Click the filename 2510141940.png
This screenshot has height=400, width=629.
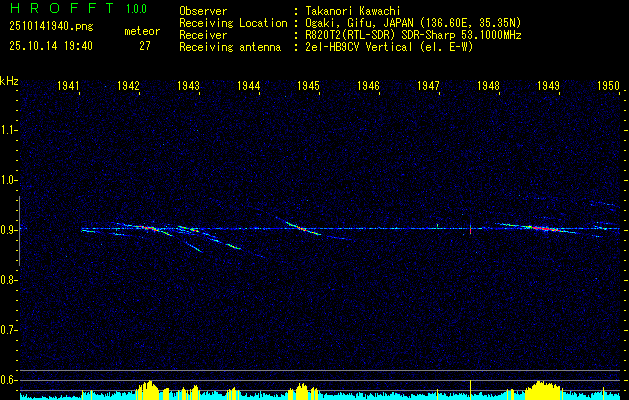(x=51, y=26)
